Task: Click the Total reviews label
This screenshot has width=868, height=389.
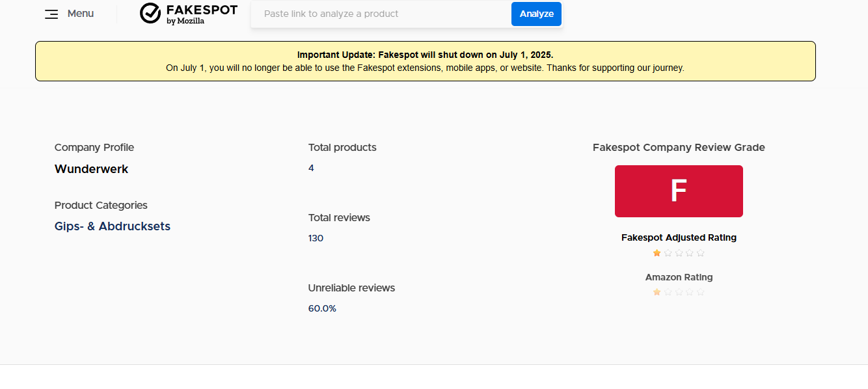Action: tap(339, 218)
